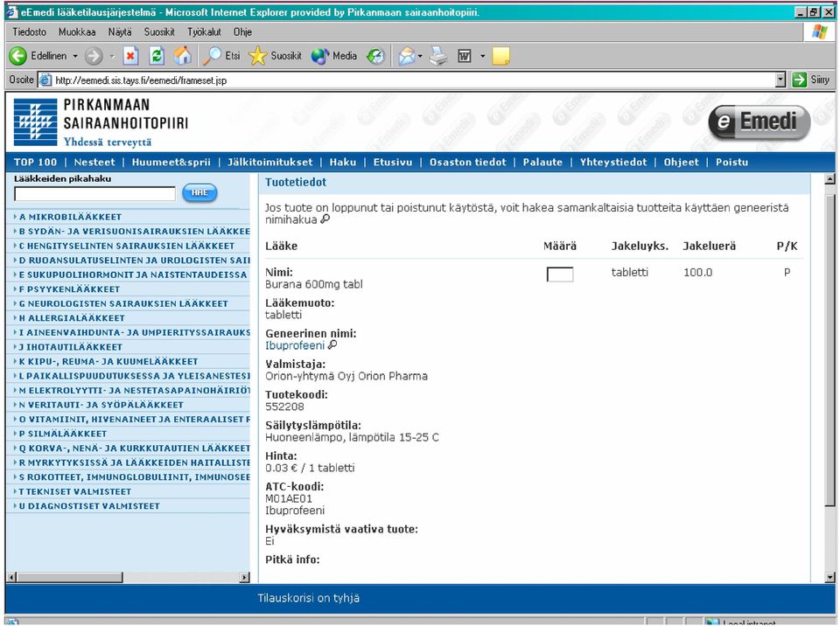Expand K Kipu-, reuma- ja kuumelääkkeet category

[x=108, y=361]
